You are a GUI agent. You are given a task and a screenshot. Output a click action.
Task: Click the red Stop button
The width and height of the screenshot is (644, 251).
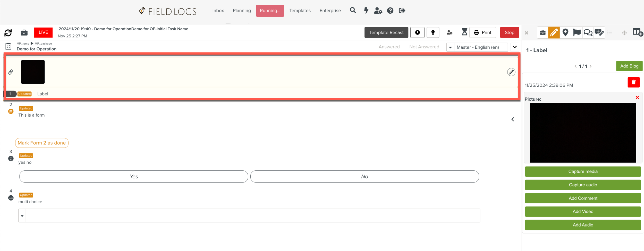point(509,32)
